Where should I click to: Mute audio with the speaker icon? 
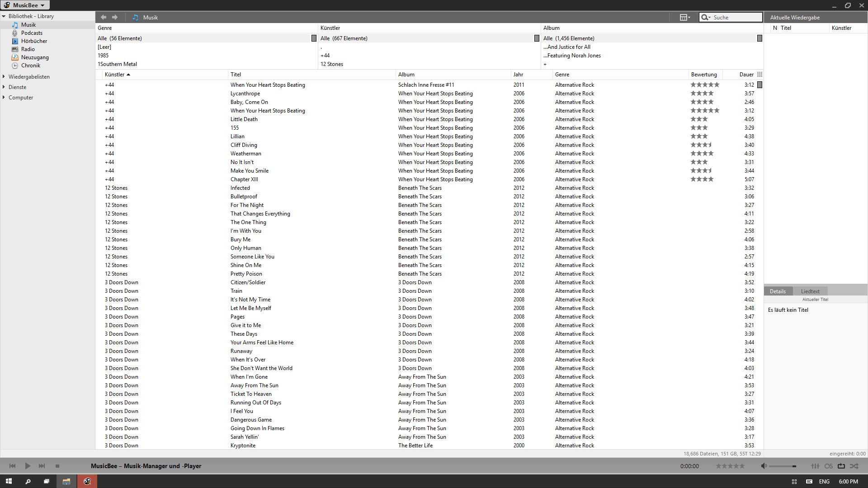tap(764, 466)
